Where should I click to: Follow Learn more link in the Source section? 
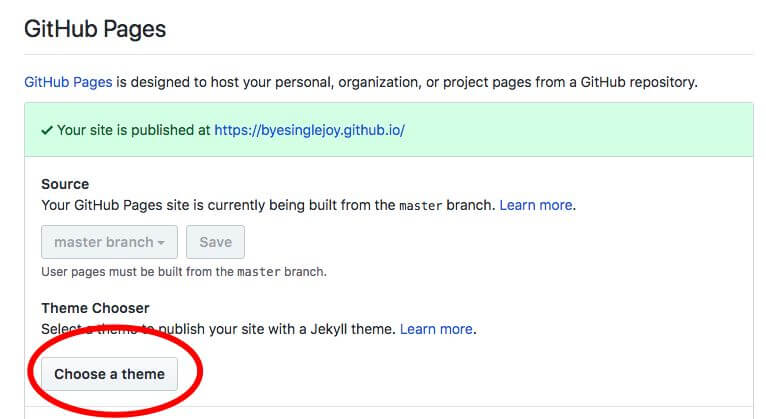click(536, 205)
